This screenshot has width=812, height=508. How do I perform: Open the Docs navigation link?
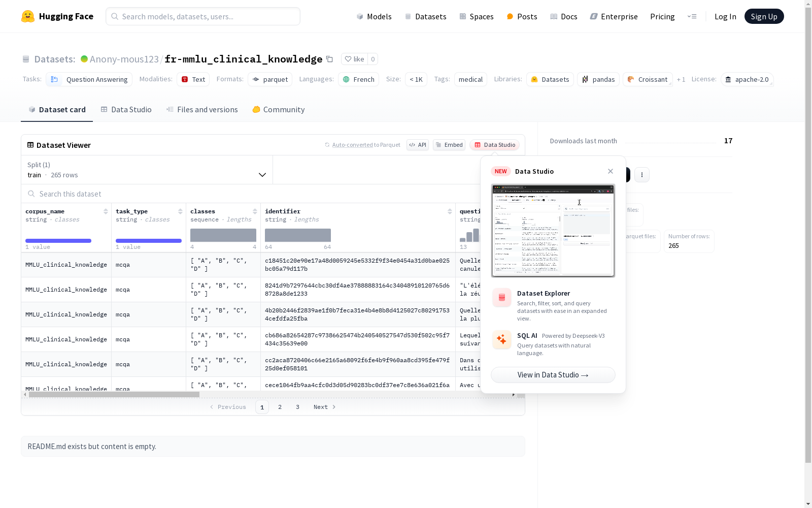click(563, 16)
